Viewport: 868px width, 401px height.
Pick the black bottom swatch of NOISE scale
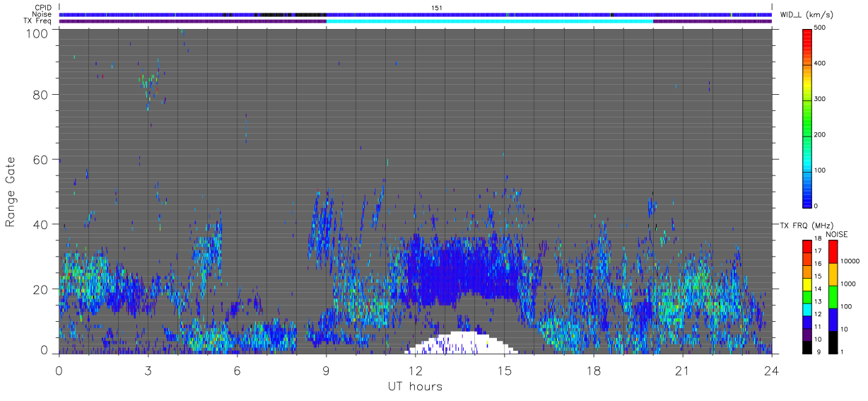pyautogui.click(x=833, y=342)
